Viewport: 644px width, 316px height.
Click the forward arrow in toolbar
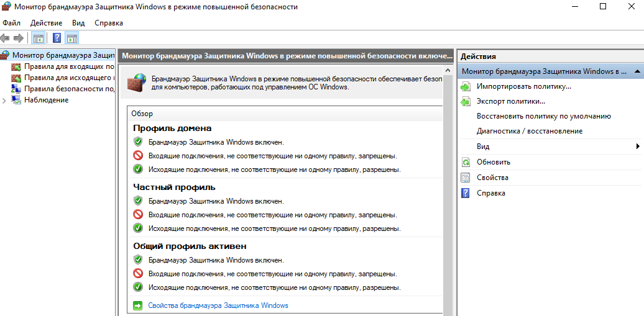[19, 38]
